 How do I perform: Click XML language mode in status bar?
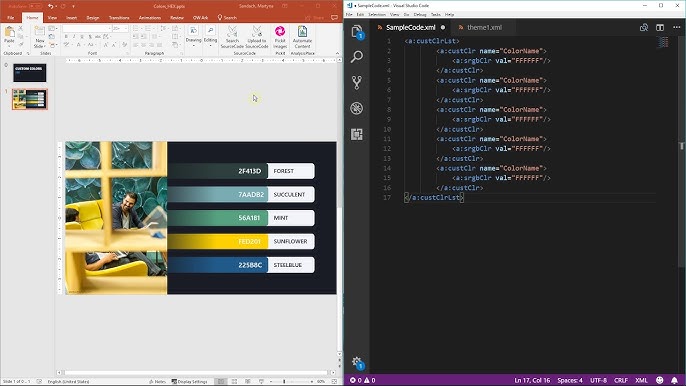(x=641, y=380)
